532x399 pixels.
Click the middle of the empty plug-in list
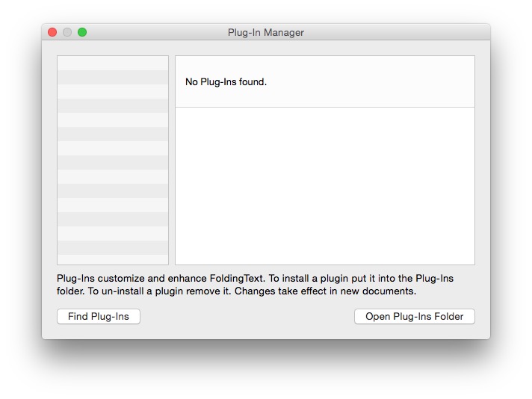tap(113, 160)
